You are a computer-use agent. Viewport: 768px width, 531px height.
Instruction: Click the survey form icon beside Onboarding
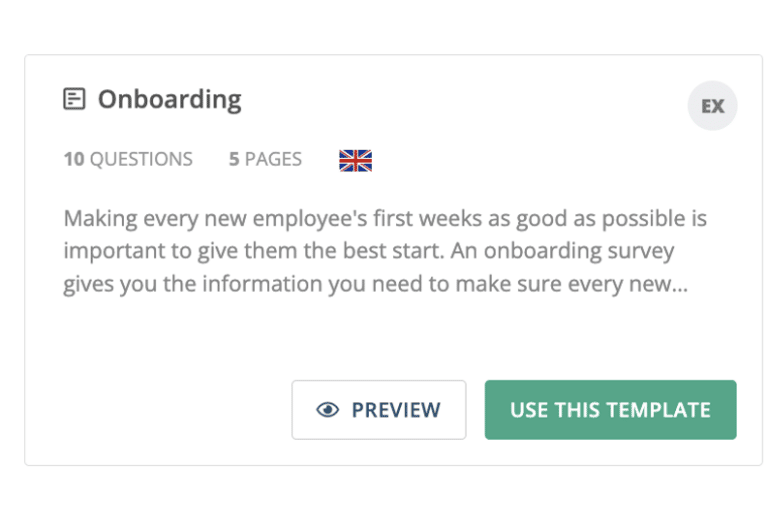click(74, 99)
